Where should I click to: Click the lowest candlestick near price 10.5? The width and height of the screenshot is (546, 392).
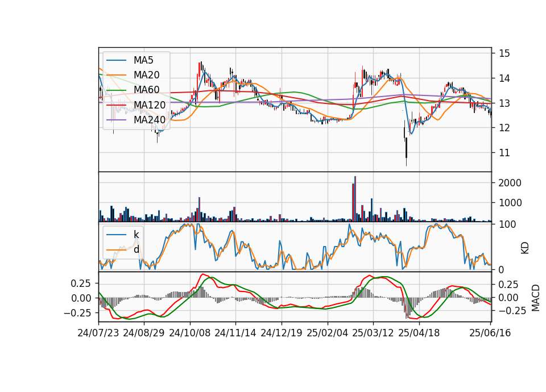click(x=406, y=152)
